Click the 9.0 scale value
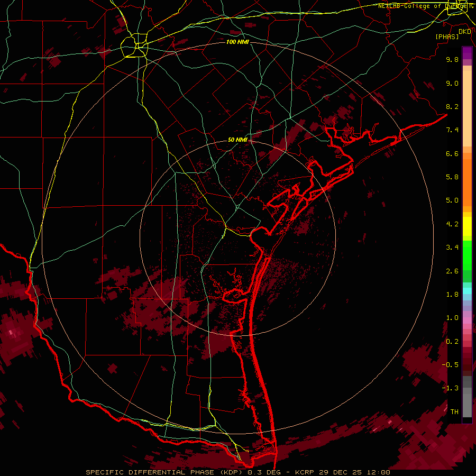The width and height of the screenshot is (476, 476). point(452,83)
